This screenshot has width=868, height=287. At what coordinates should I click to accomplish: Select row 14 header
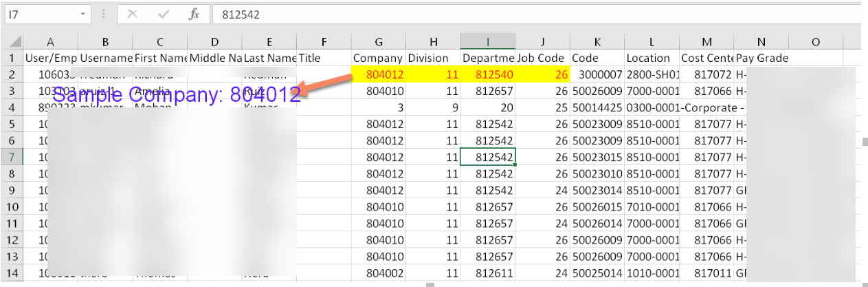coord(12,273)
